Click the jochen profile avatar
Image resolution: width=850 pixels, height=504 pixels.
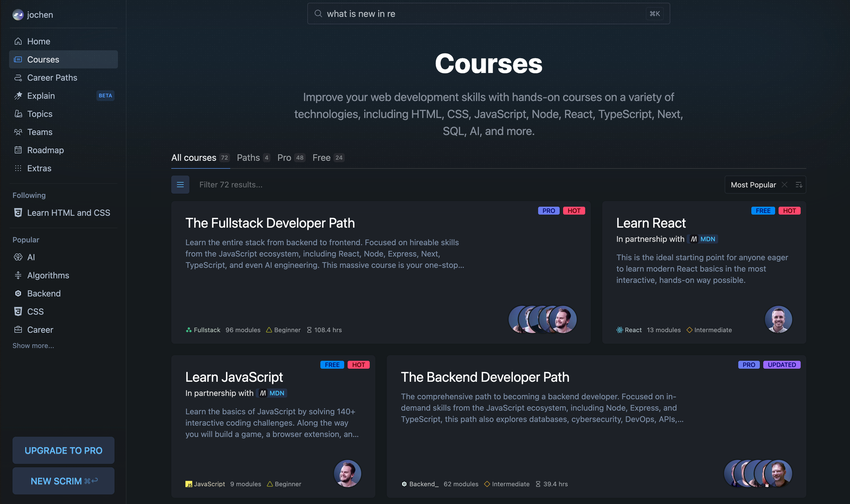(18, 15)
